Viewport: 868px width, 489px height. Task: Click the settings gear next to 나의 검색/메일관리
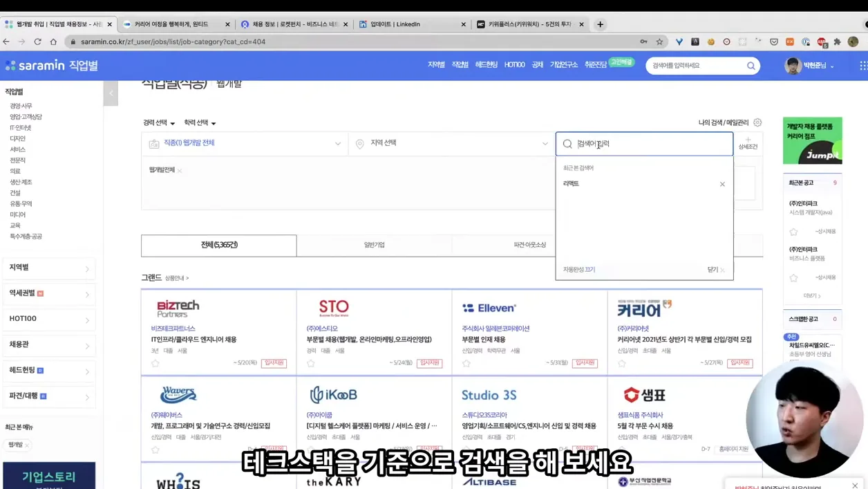coord(757,122)
